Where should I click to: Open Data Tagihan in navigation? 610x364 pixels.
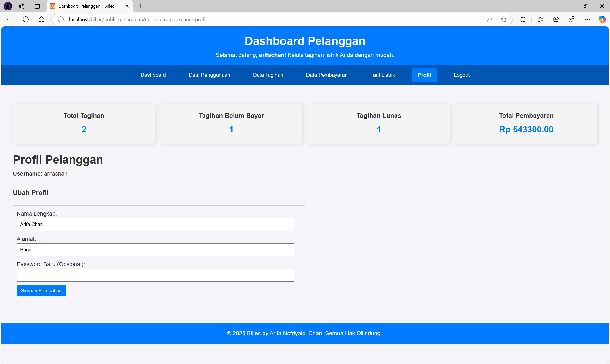(x=268, y=75)
